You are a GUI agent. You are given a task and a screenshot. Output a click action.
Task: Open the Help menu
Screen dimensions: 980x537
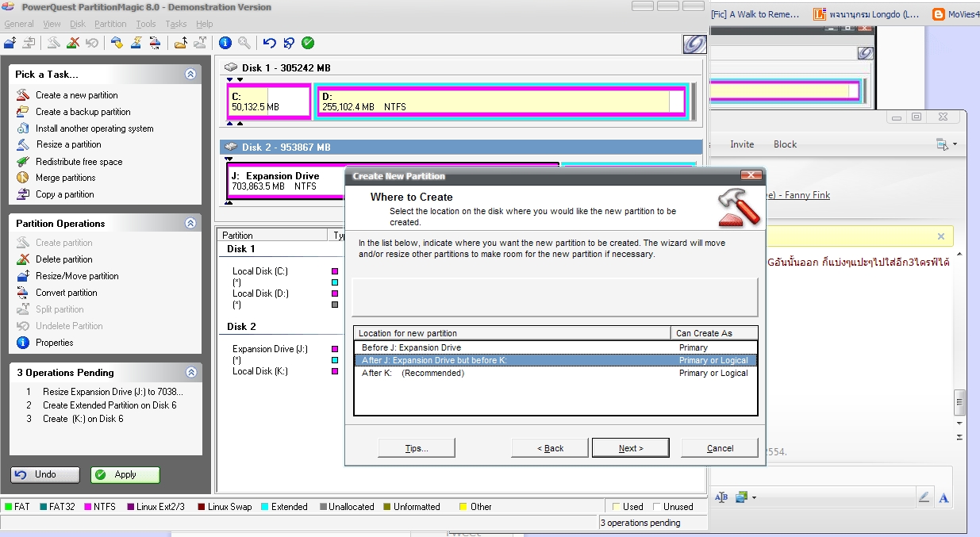(205, 24)
